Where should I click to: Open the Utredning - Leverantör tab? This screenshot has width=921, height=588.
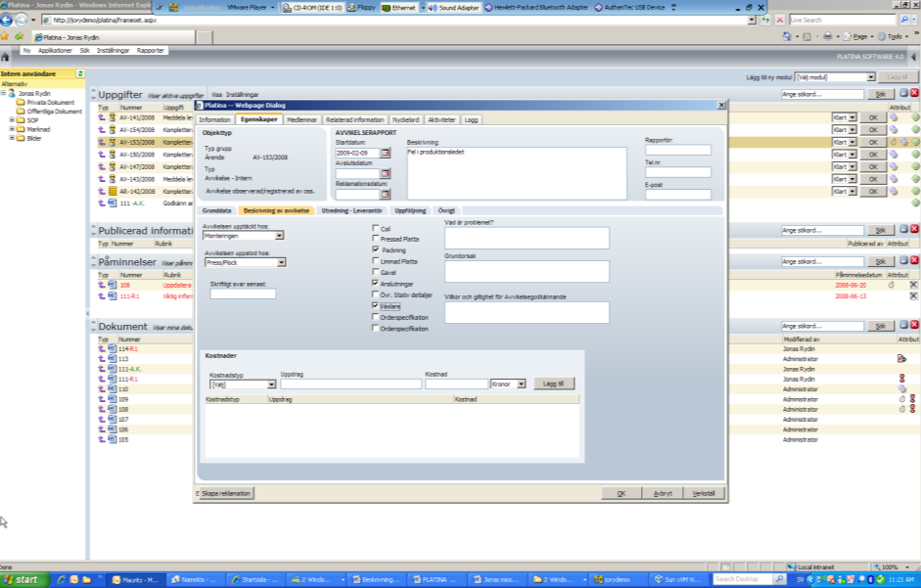click(351, 210)
